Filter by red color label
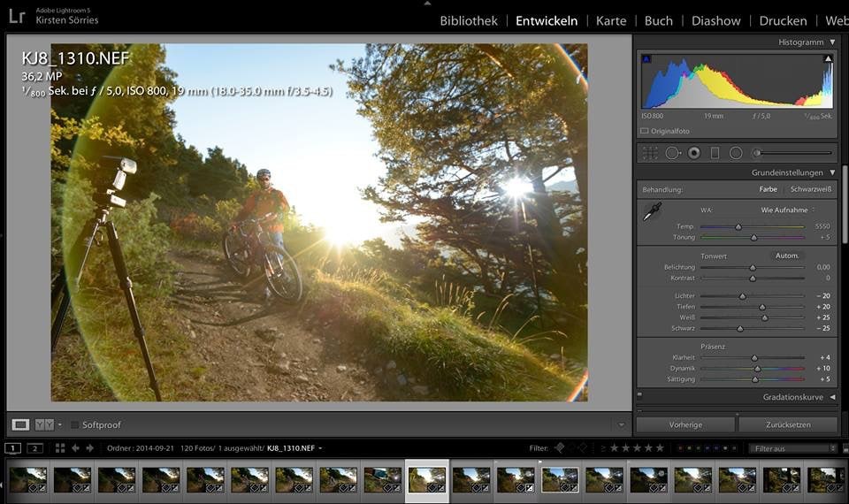 coord(680,448)
